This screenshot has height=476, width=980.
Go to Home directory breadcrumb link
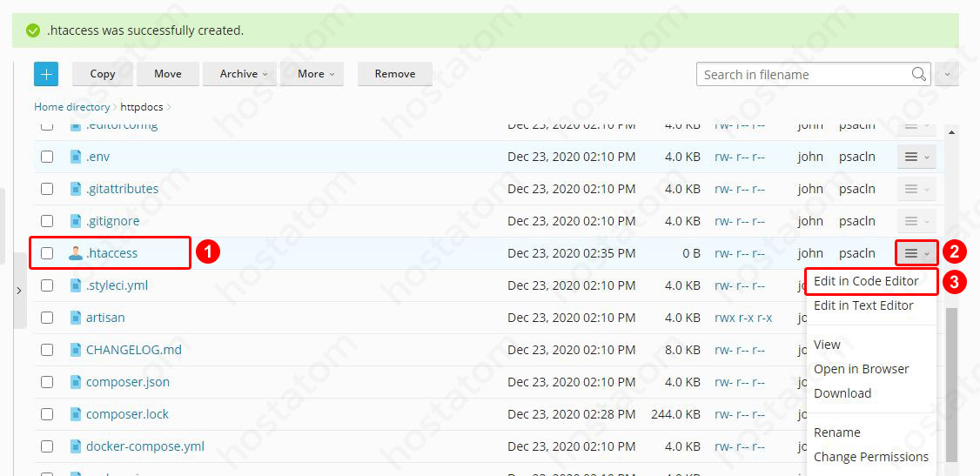coord(71,107)
